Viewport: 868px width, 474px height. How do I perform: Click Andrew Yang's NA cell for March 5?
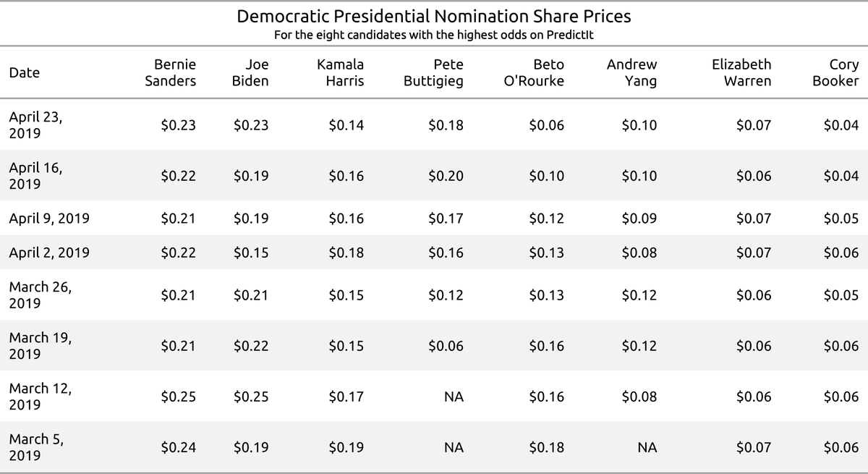click(x=647, y=448)
